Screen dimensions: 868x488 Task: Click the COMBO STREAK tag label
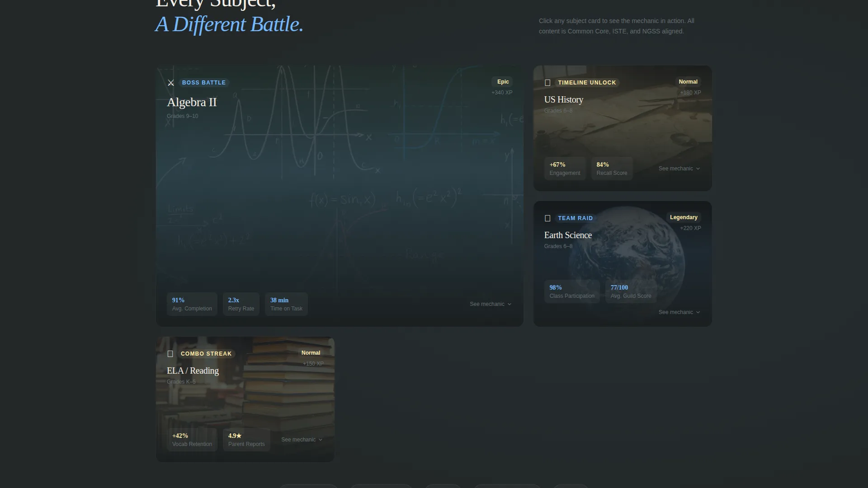(206, 354)
